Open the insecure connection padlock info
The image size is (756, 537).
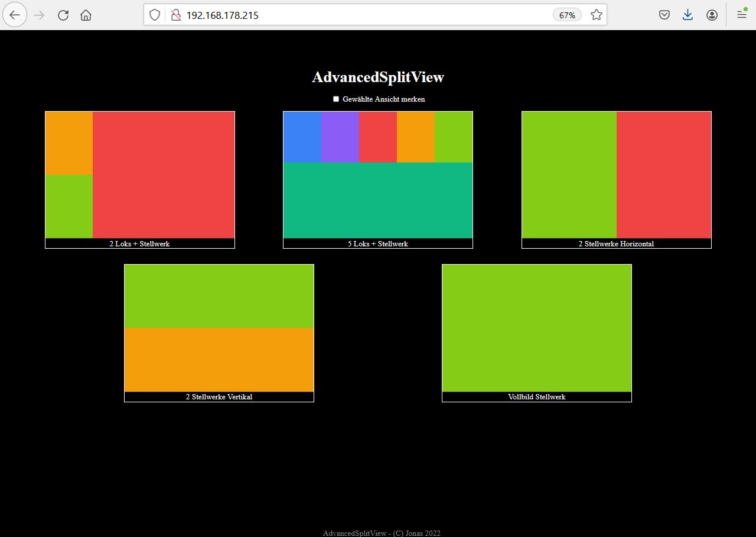point(175,15)
